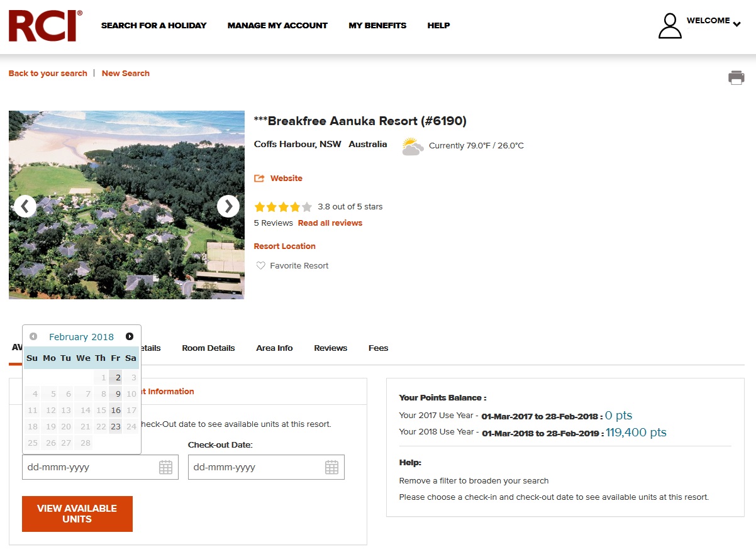
Task: Click the external website arrow icon
Action: (259, 179)
